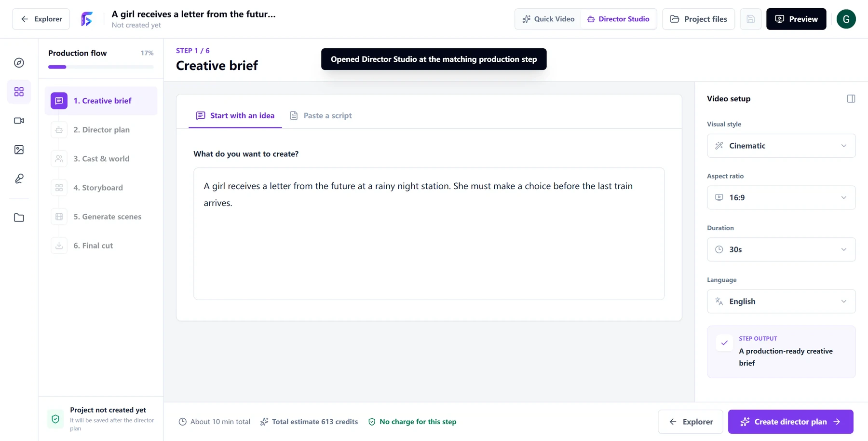Select the 2. Director plan step
The image size is (868, 441).
(101, 130)
